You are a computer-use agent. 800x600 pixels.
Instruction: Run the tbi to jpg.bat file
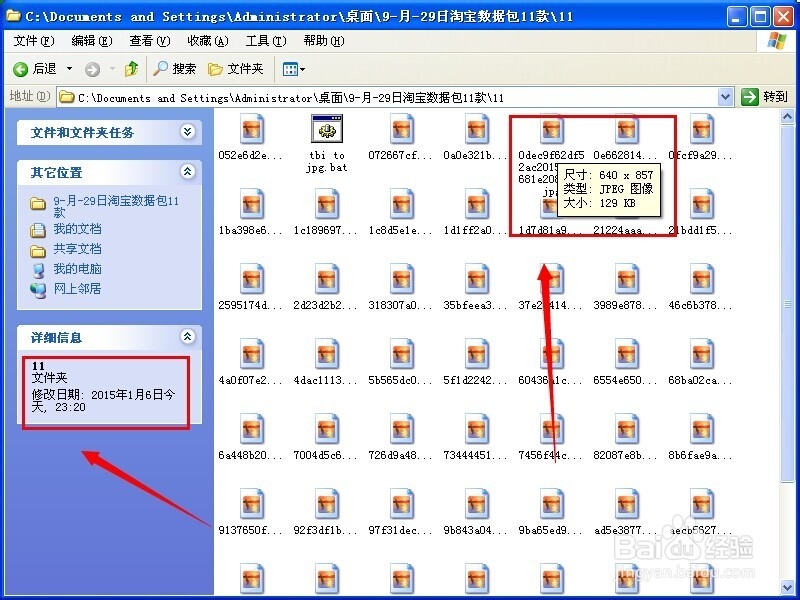click(x=327, y=130)
